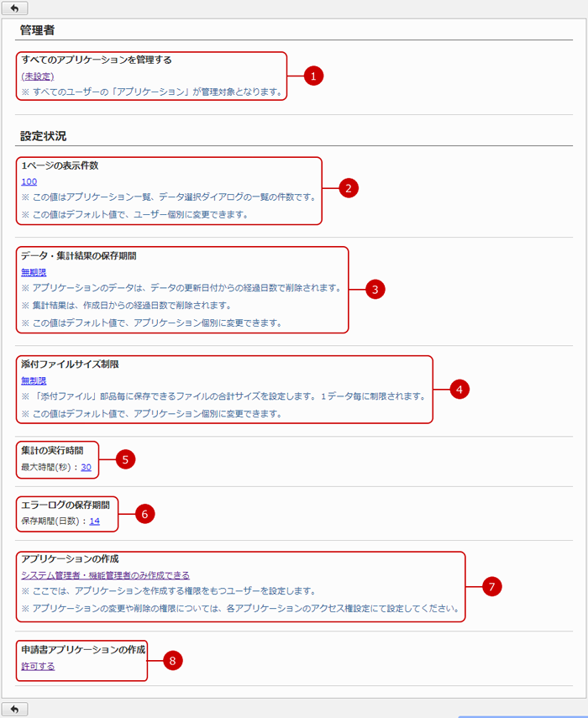Click red marker number 6
This screenshot has height=718, width=588.
click(144, 512)
